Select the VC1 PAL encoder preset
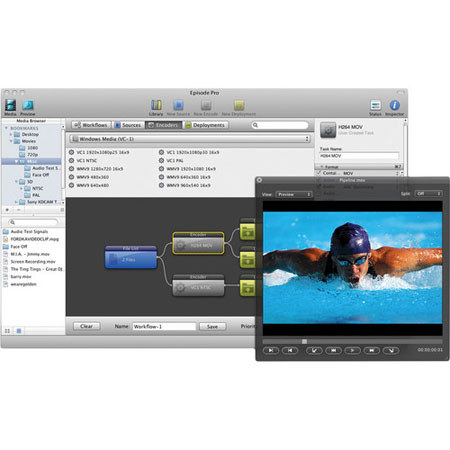The height and width of the screenshot is (450, 450). [x=171, y=161]
